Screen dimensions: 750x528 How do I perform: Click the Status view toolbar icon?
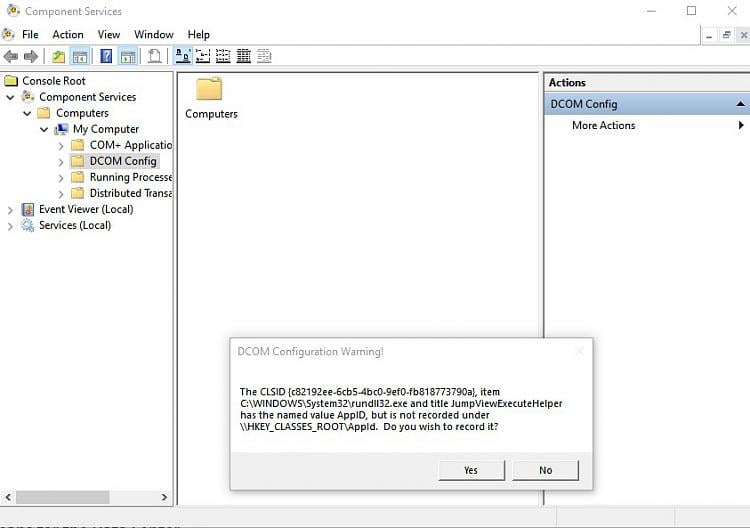pyautogui.click(x=264, y=56)
